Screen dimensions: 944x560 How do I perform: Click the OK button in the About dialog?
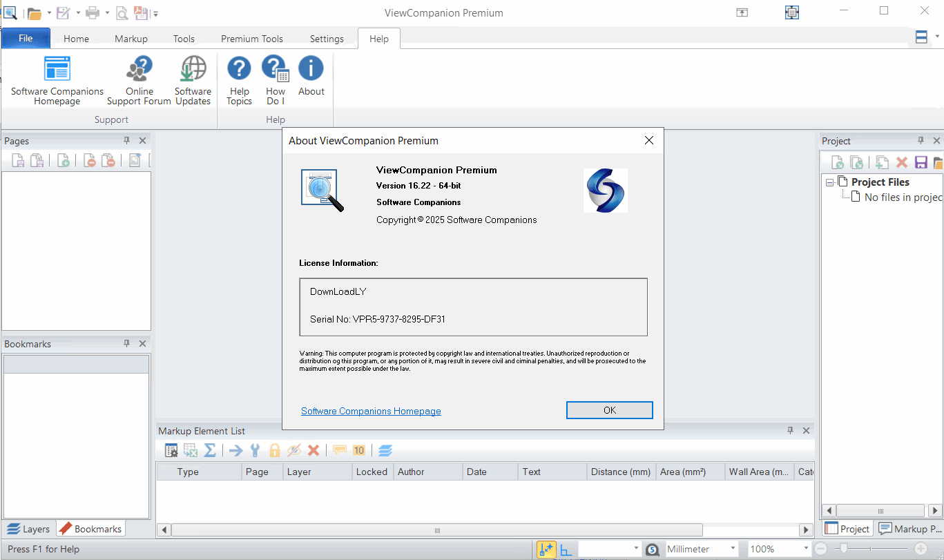608,409
